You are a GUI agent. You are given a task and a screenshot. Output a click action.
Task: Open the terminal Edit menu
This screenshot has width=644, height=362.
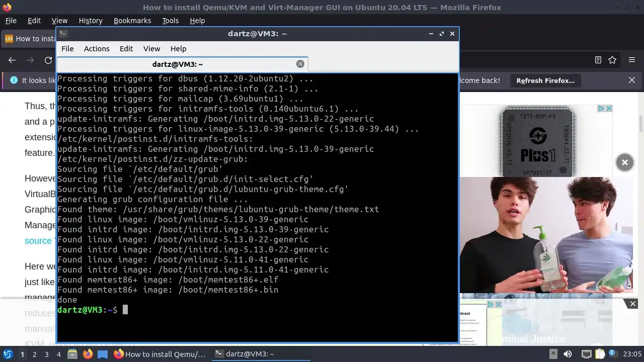pyautogui.click(x=126, y=49)
